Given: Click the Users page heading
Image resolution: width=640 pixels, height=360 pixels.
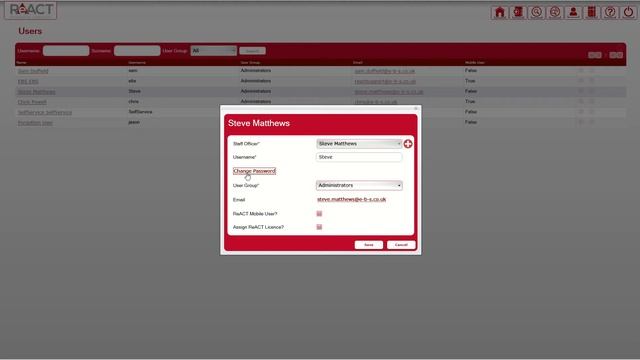Looking at the screenshot, I should (x=30, y=31).
